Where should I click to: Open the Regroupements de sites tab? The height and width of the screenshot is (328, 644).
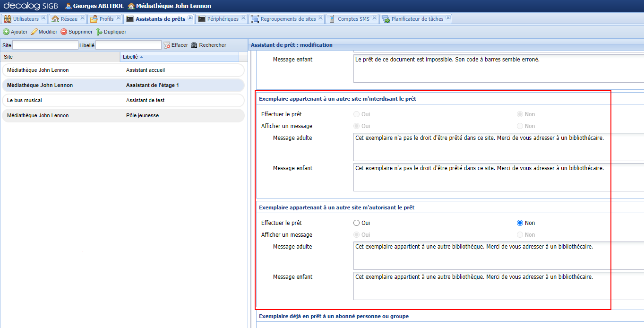288,19
